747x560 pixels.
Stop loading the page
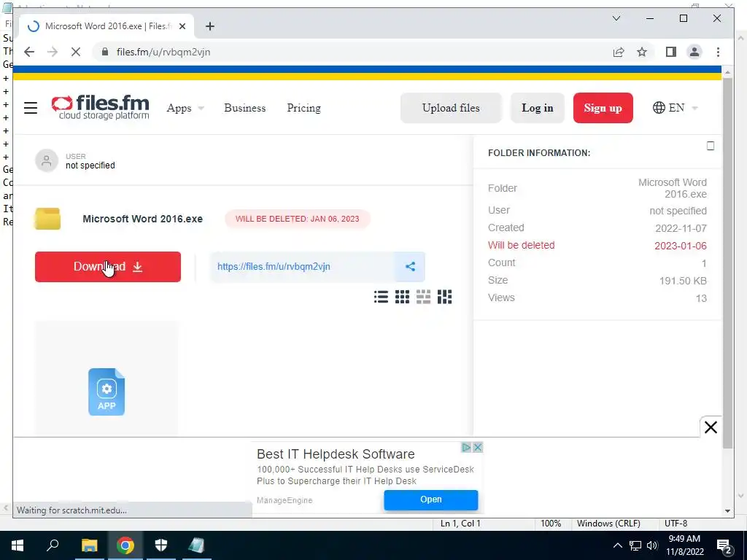click(76, 52)
